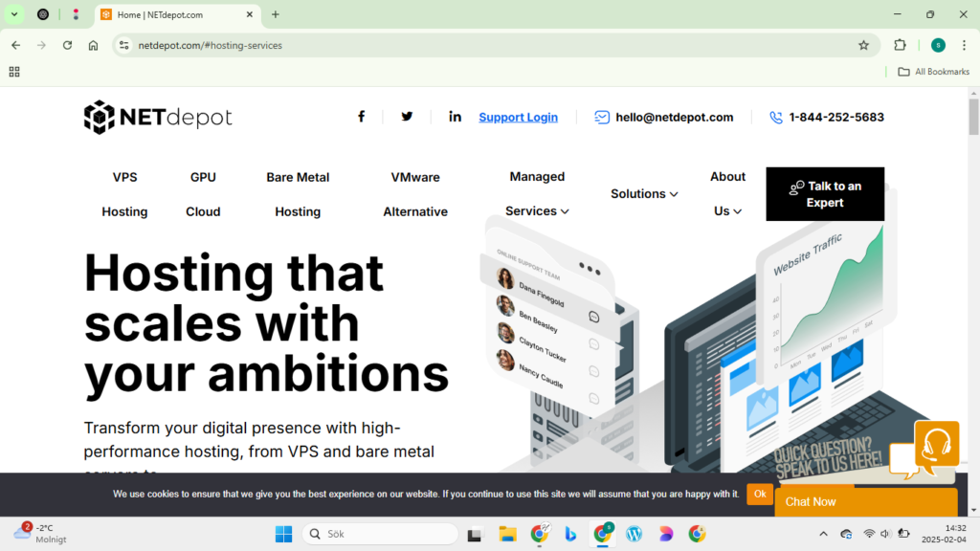Open Task View on taskbar
The height and width of the screenshot is (551, 980).
coord(475,534)
